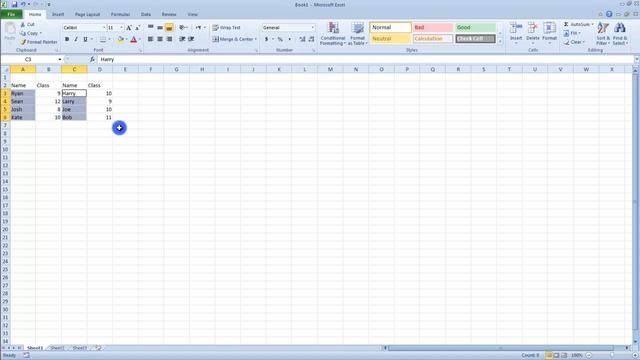This screenshot has height=360, width=640.
Task: Click the Cut command
Action: 28,24
